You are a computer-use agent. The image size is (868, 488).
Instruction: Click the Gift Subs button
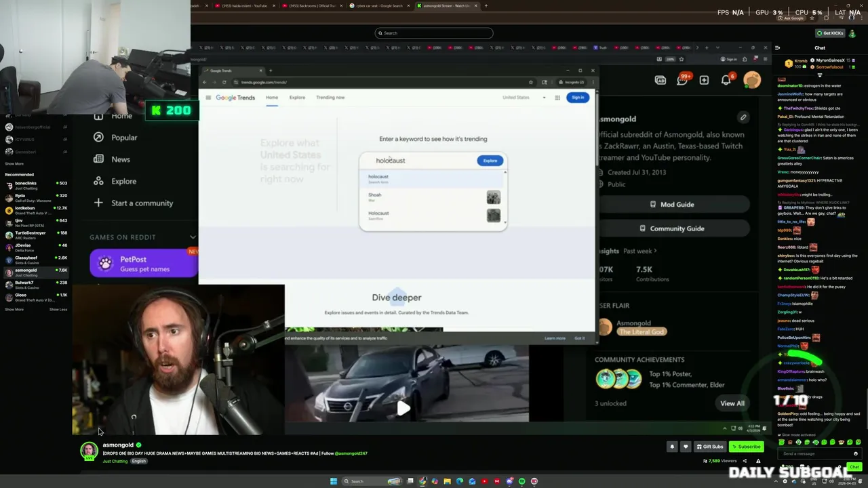coord(709,447)
